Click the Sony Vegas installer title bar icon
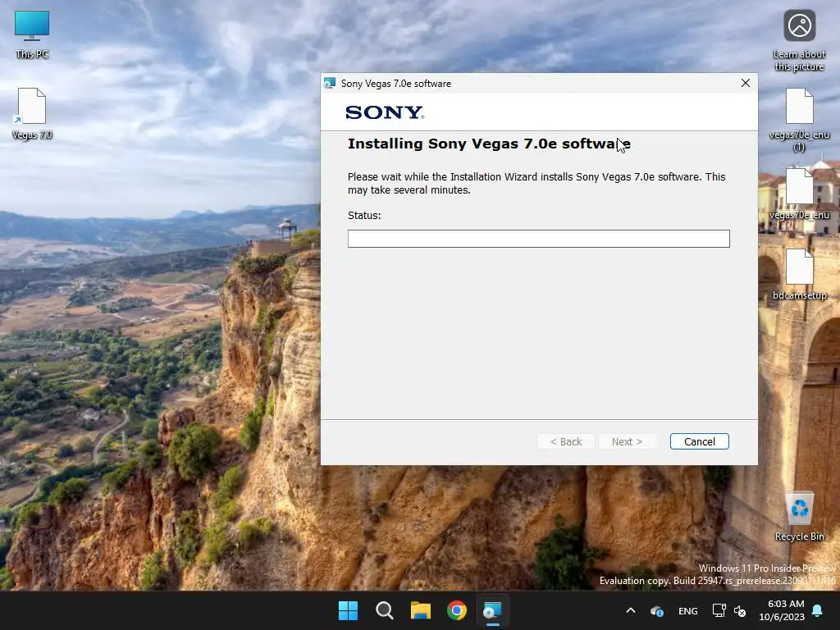840x630 pixels. coord(330,83)
